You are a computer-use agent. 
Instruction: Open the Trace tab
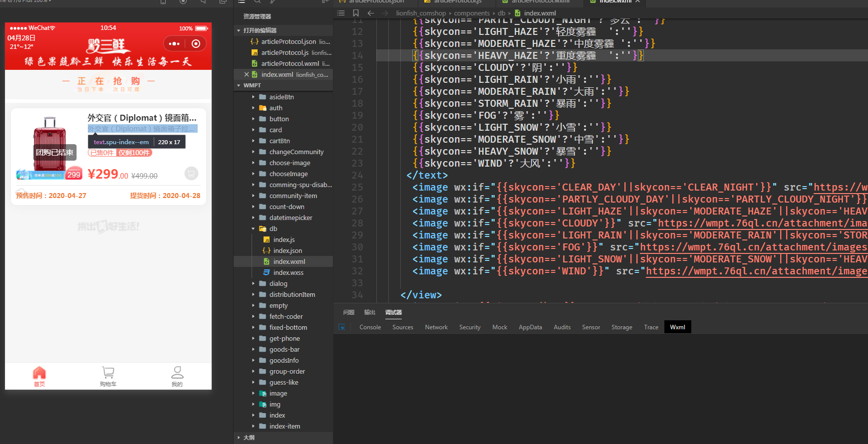pyautogui.click(x=651, y=327)
